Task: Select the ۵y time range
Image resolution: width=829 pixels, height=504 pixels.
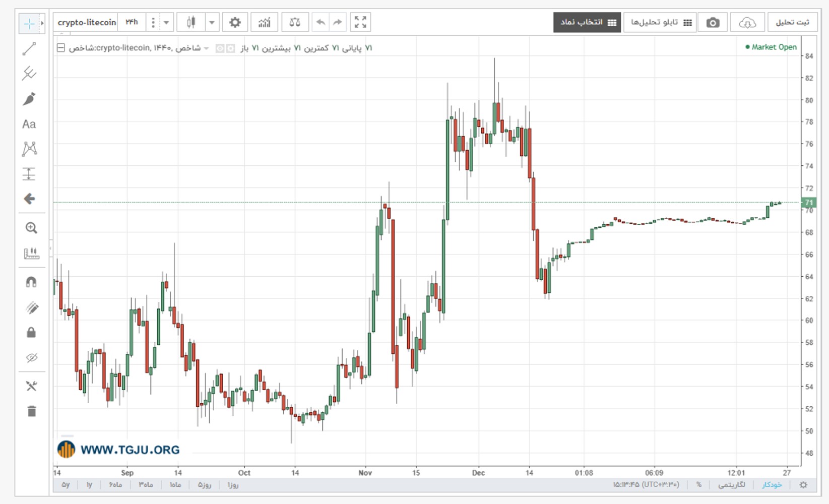Action: pyautogui.click(x=66, y=485)
